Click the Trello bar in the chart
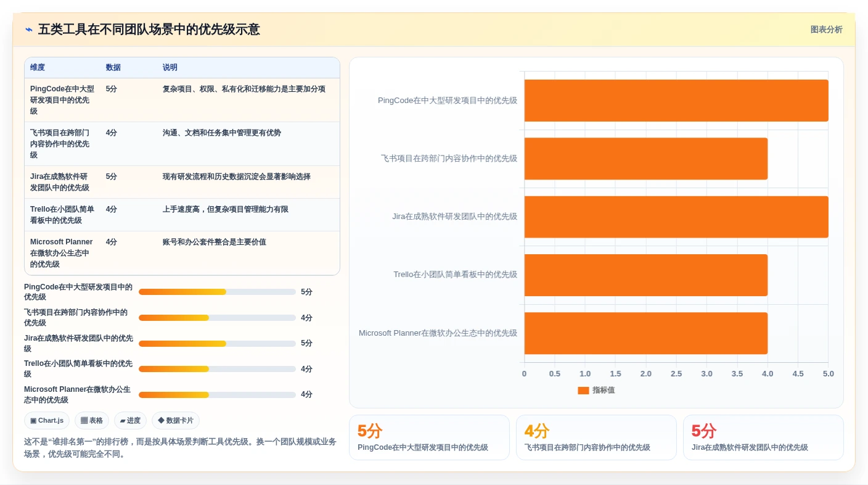The width and height of the screenshot is (868, 485). click(646, 275)
